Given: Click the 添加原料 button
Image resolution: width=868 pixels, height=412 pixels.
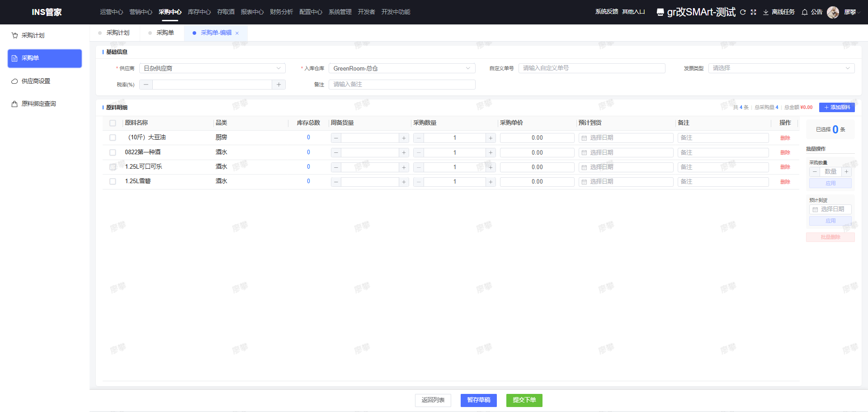Looking at the screenshot, I should coord(836,107).
